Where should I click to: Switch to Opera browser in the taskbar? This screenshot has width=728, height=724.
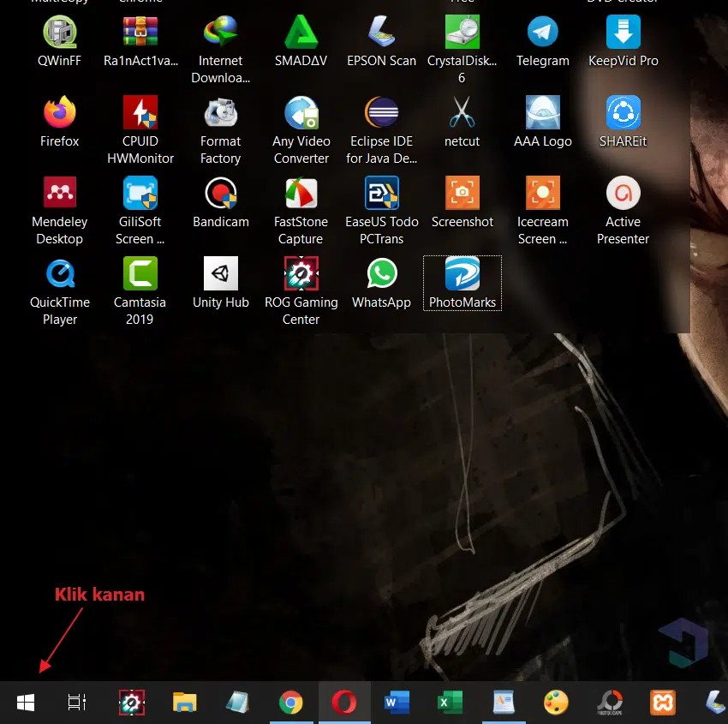click(x=344, y=703)
